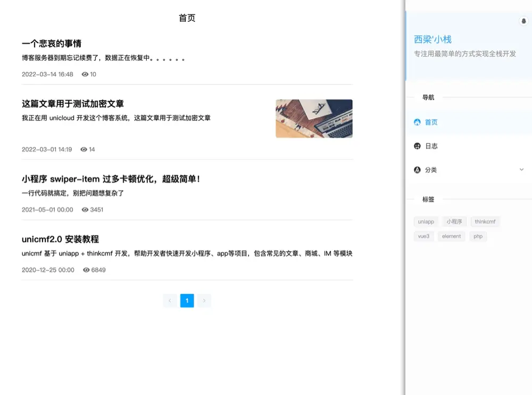Click the 分类 category icon in navigation
Viewport: 532px width, 395px height.
pos(418,170)
